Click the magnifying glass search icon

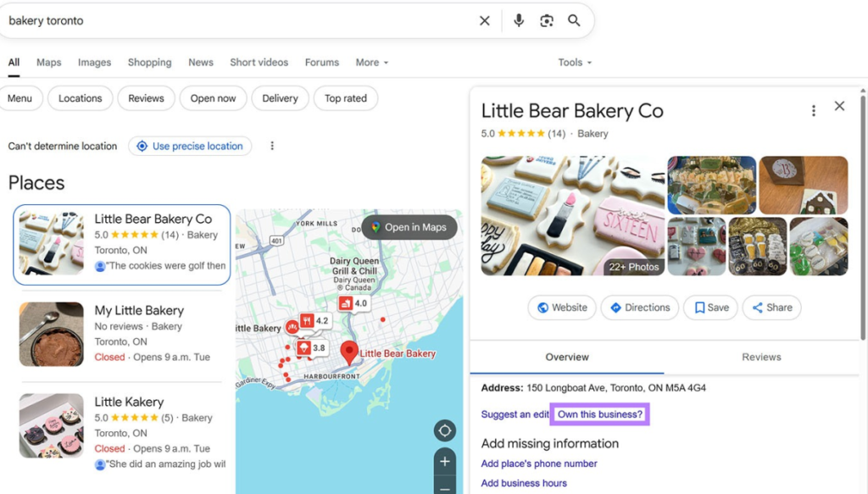[574, 21]
